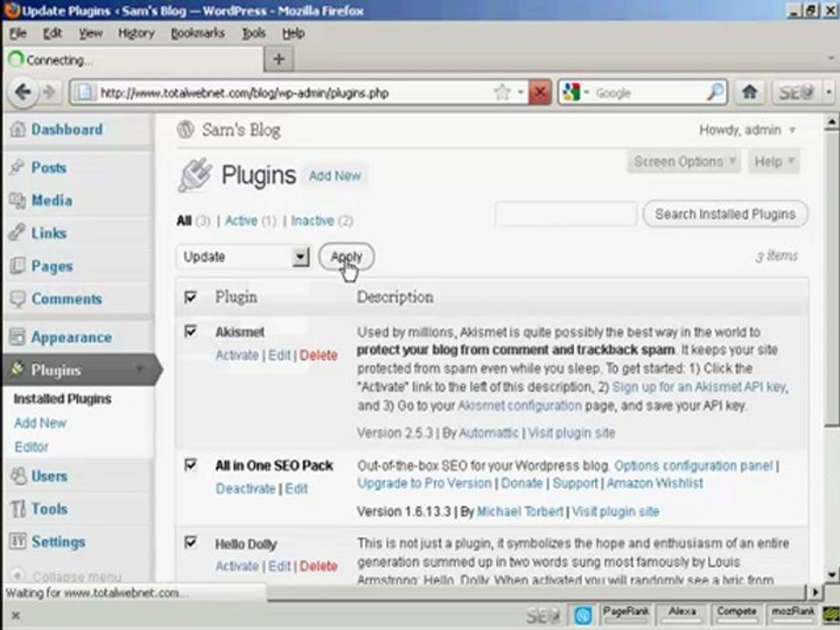Image resolution: width=840 pixels, height=630 pixels.
Task: Uncheck the All in One SEO Pack checkbox
Action: (190, 465)
